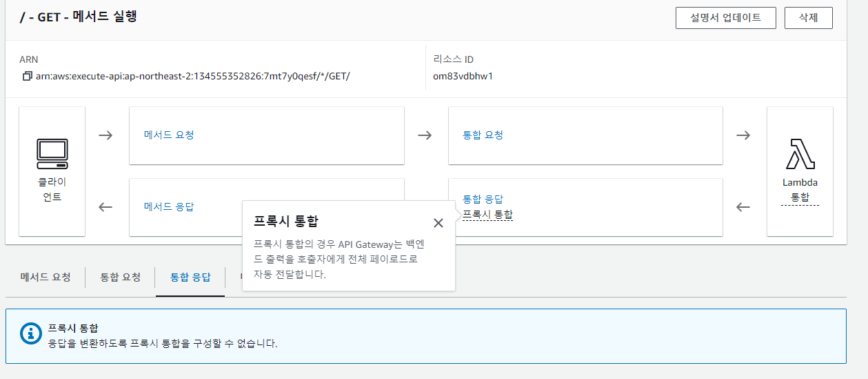The image size is (868, 379).
Task: Open 통합 요청 link in the flow diagram
Action: (x=483, y=135)
